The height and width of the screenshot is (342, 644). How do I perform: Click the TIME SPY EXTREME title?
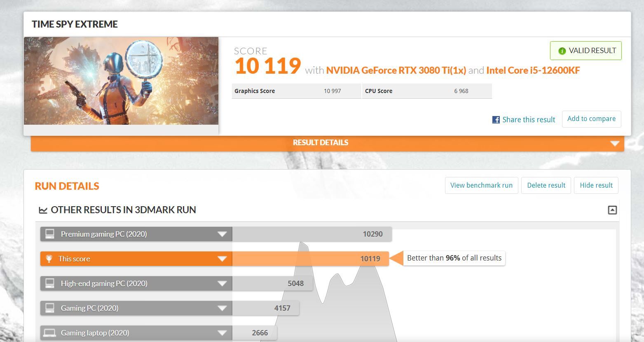coord(75,24)
